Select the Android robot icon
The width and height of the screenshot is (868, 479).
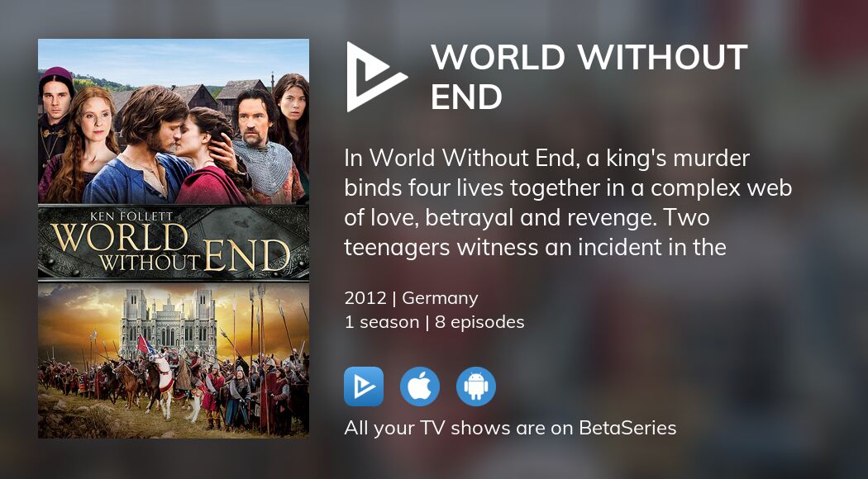pos(476,387)
